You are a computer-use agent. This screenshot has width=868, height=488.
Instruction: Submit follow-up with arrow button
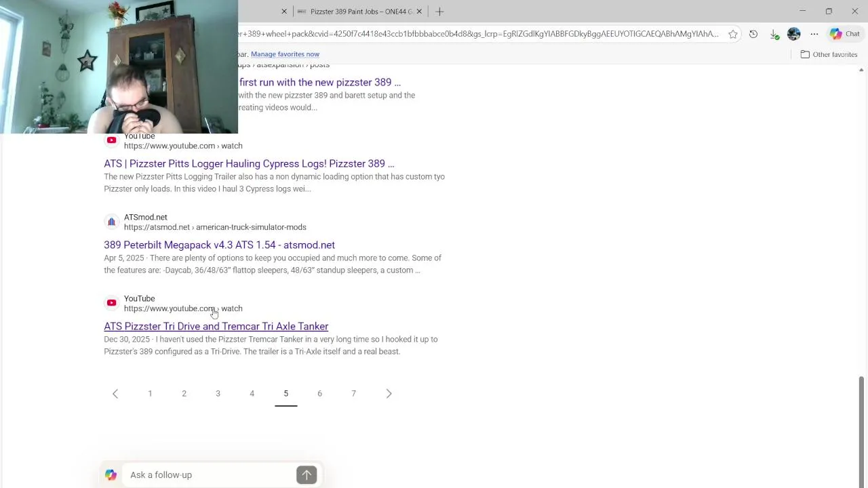click(307, 475)
